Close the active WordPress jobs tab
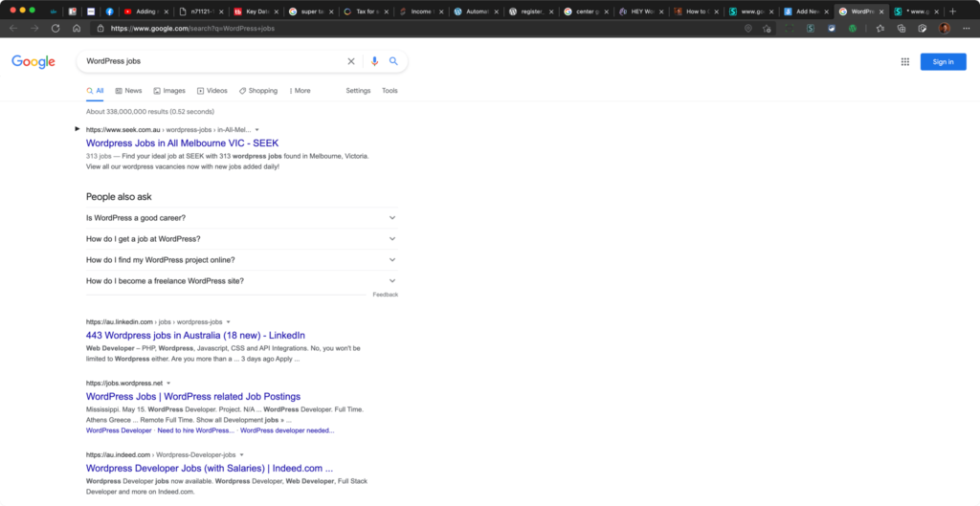980x506 pixels. (881, 11)
